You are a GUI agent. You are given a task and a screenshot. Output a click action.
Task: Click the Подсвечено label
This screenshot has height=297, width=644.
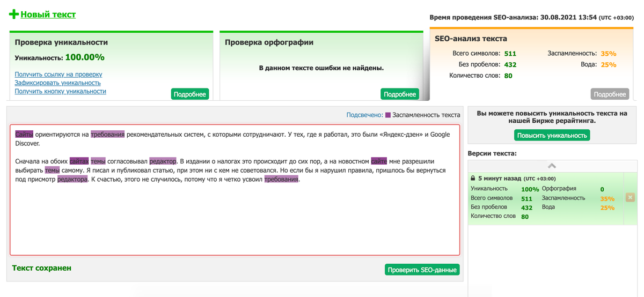364,115
